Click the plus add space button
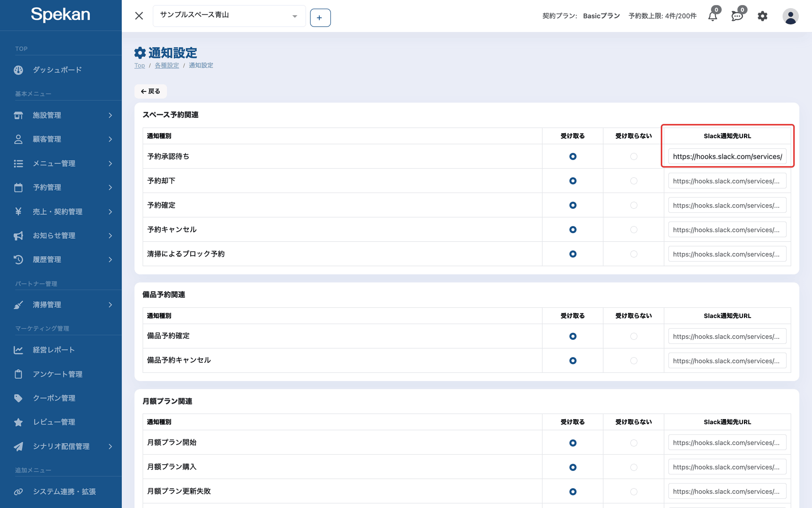This screenshot has height=508, width=812. point(320,18)
